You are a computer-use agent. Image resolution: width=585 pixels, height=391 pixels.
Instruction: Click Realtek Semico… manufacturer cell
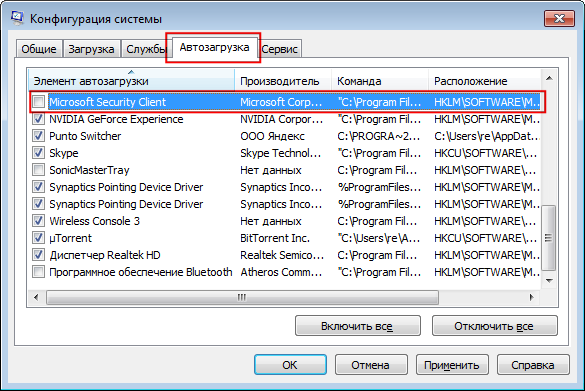pyautogui.click(x=282, y=255)
